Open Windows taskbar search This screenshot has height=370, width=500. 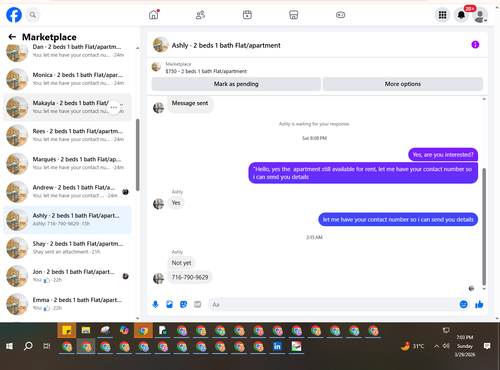[28, 346]
